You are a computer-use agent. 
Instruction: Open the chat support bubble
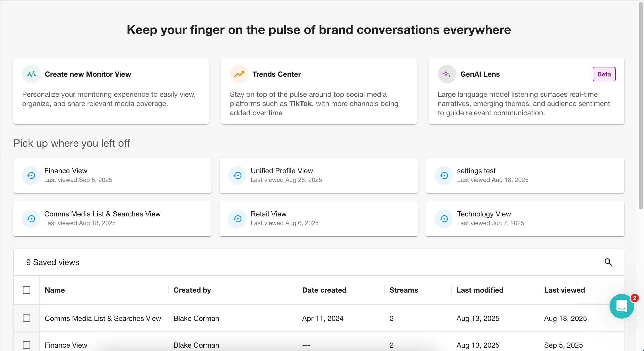622,306
